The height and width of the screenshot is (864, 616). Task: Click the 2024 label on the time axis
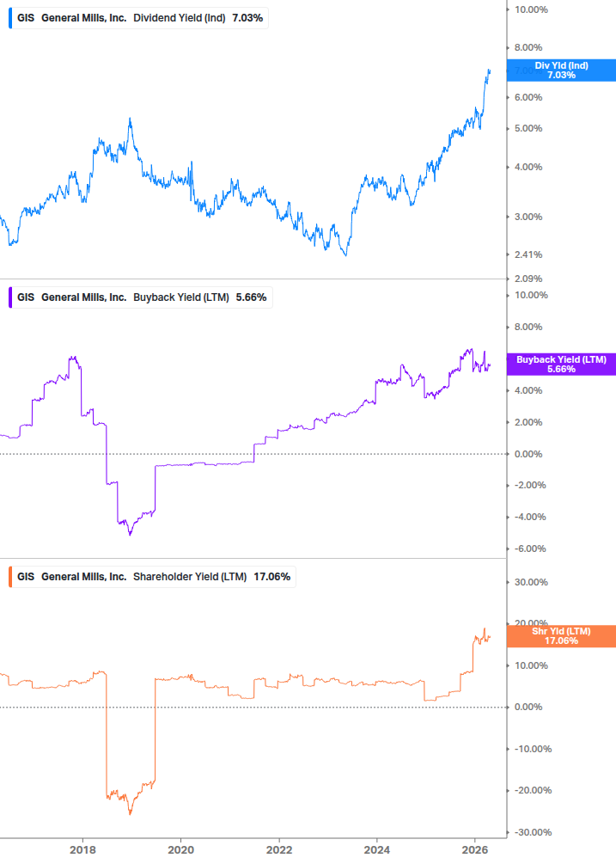click(377, 849)
